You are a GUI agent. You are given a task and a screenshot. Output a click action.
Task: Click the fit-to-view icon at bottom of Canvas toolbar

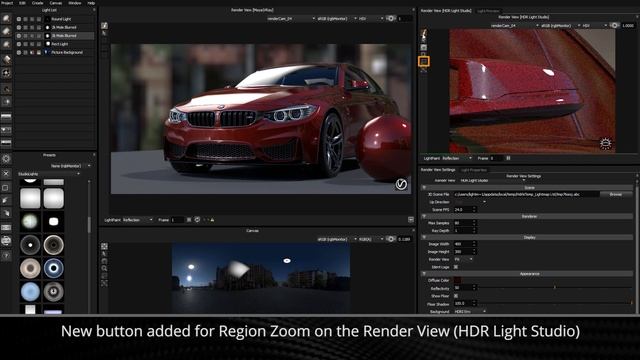104,283
